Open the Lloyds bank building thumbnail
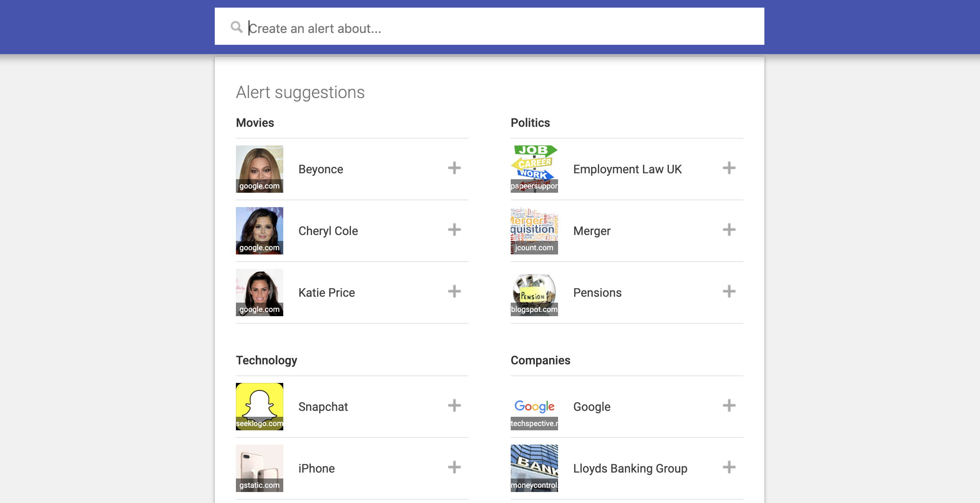This screenshot has width=980, height=503. pyautogui.click(x=534, y=468)
